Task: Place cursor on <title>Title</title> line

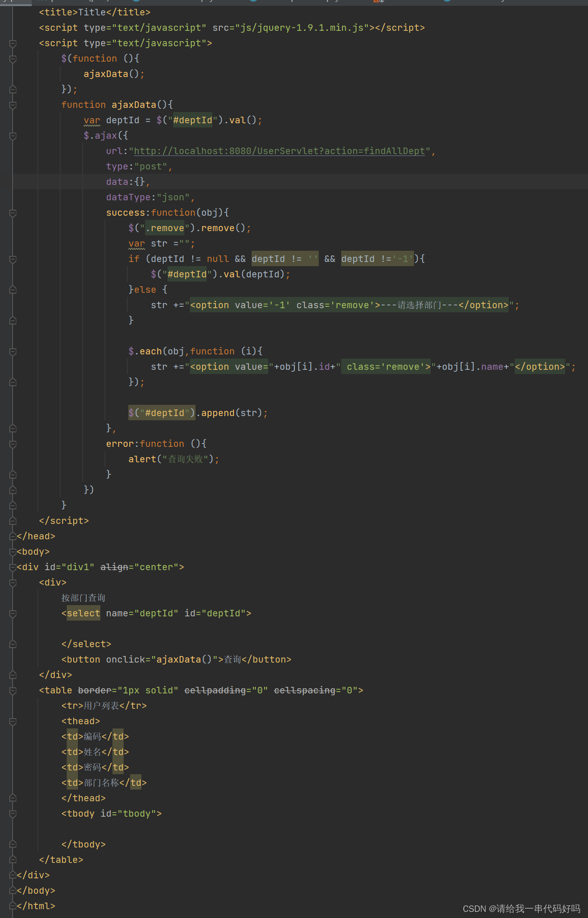Action: 95,13
